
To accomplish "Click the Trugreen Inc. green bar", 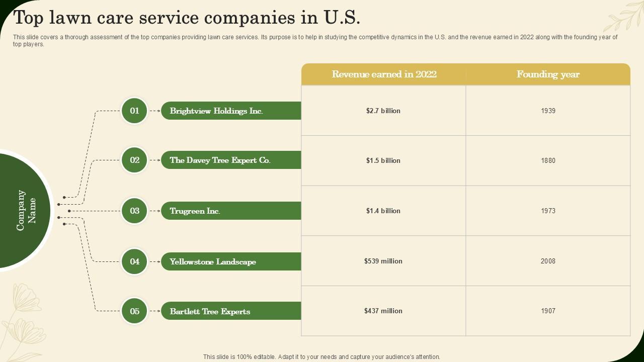I will 231,211.
